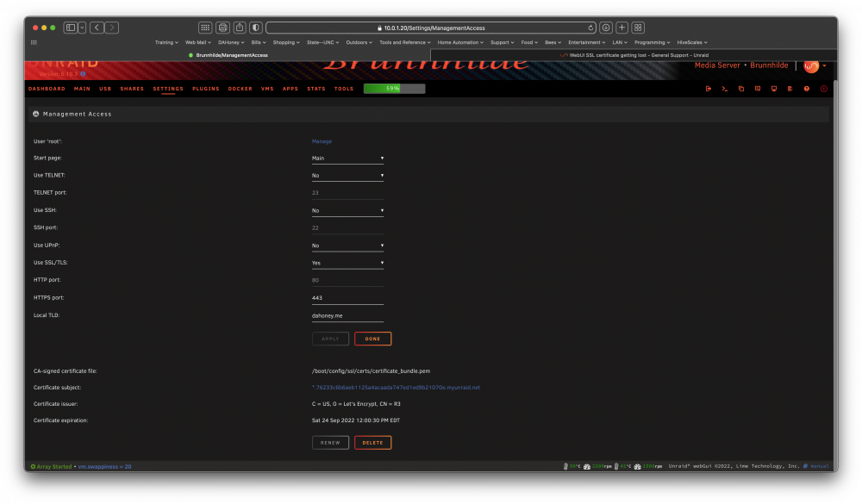862x504 pixels.
Task: Open the PLUGINS tab
Action: [206, 89]
